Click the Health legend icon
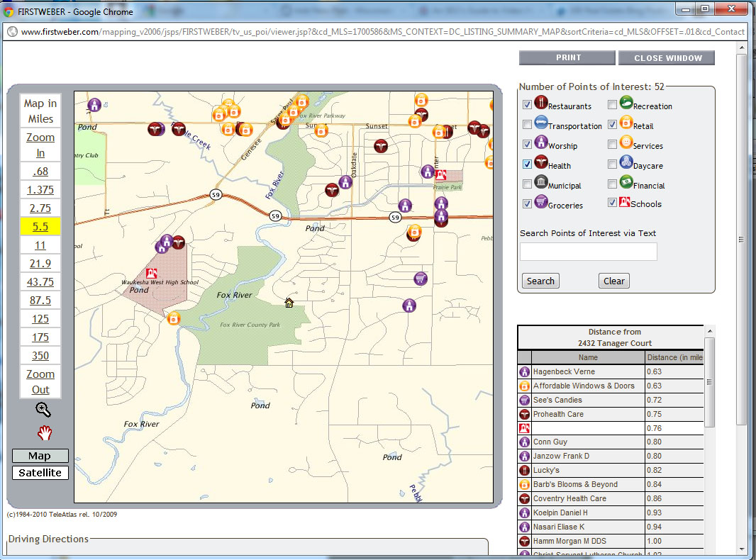The height and width of the screenshot is (560, 756). (x=541, y=162)
